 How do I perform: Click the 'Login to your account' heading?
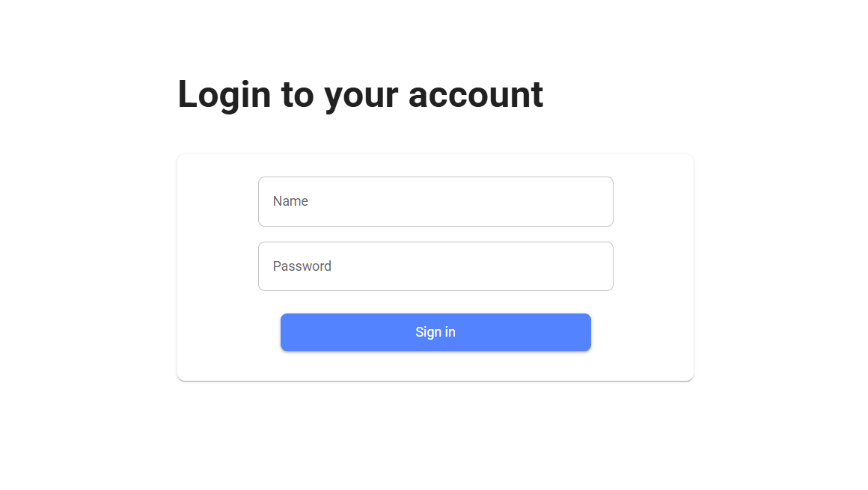tap(360, 94)
